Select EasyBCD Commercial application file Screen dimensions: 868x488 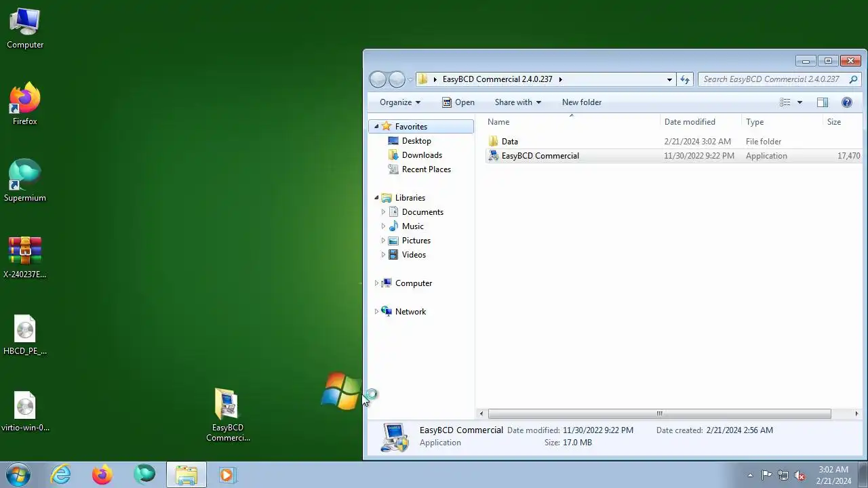pyautogui.click(x=674, y=156)
